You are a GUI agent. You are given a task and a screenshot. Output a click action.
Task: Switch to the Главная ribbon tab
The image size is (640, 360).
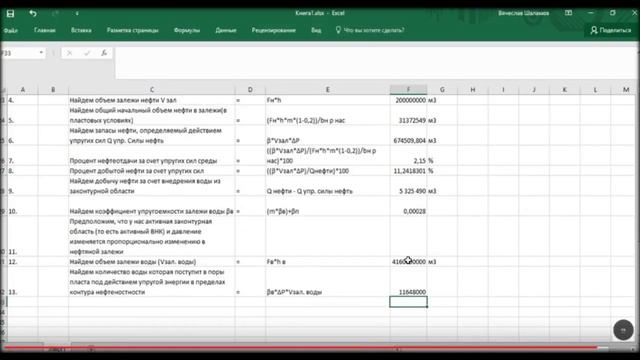pos(44,30)
